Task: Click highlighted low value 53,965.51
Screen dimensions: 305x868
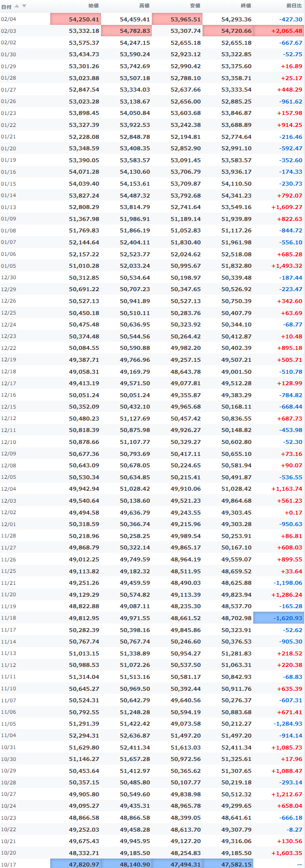Action: pyautogui.click(x=177, y=19)
